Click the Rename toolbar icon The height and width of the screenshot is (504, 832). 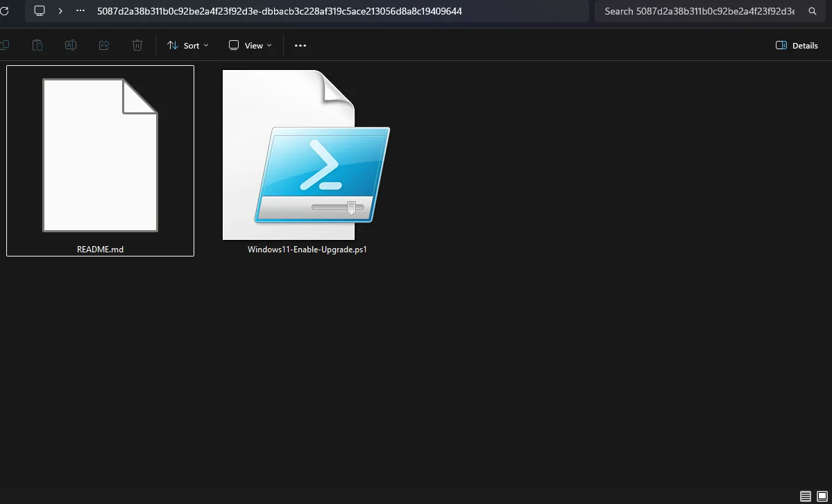click(71, 46)
